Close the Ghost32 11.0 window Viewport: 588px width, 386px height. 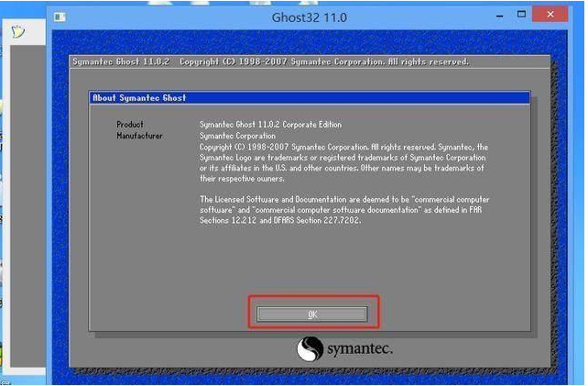tap(550, 15)
